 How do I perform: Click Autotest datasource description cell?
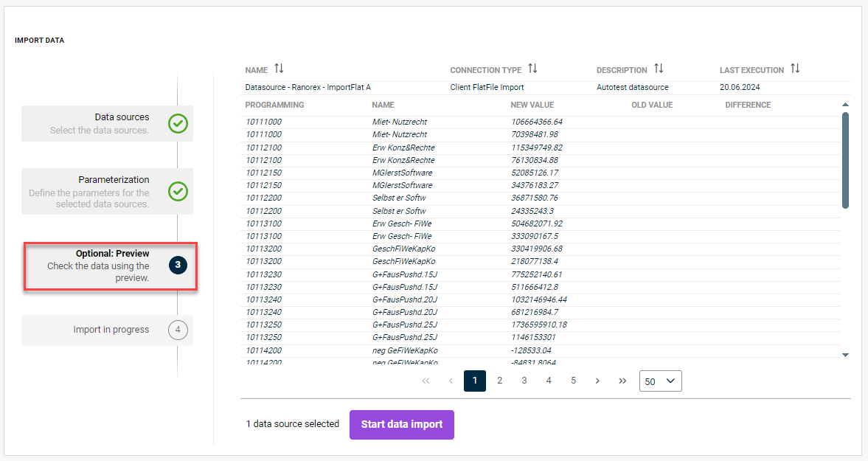coord(633,88)
